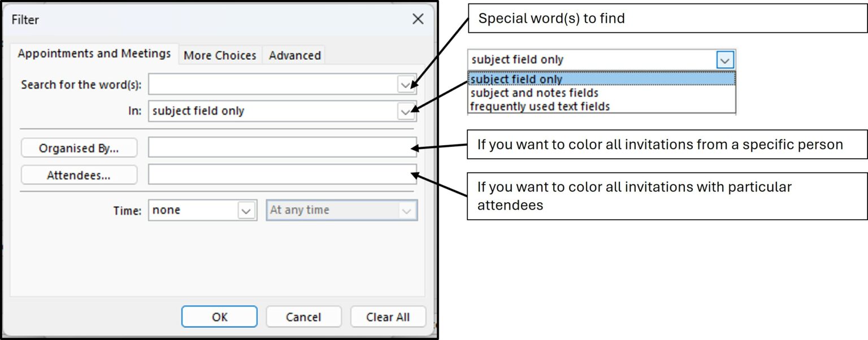The width and height of the screenshot is (868, 340).
Task: Click the Clear All button
Action: pos(388,317)
